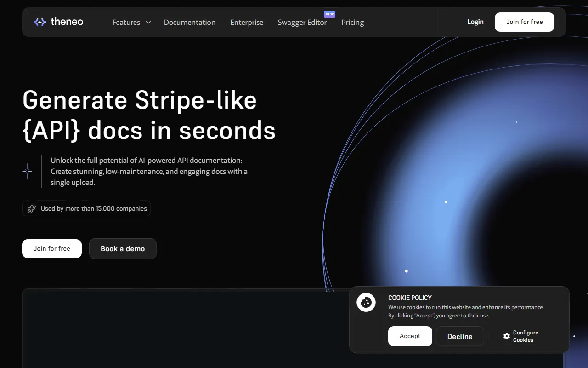Click the theneo logo icon

40,22
